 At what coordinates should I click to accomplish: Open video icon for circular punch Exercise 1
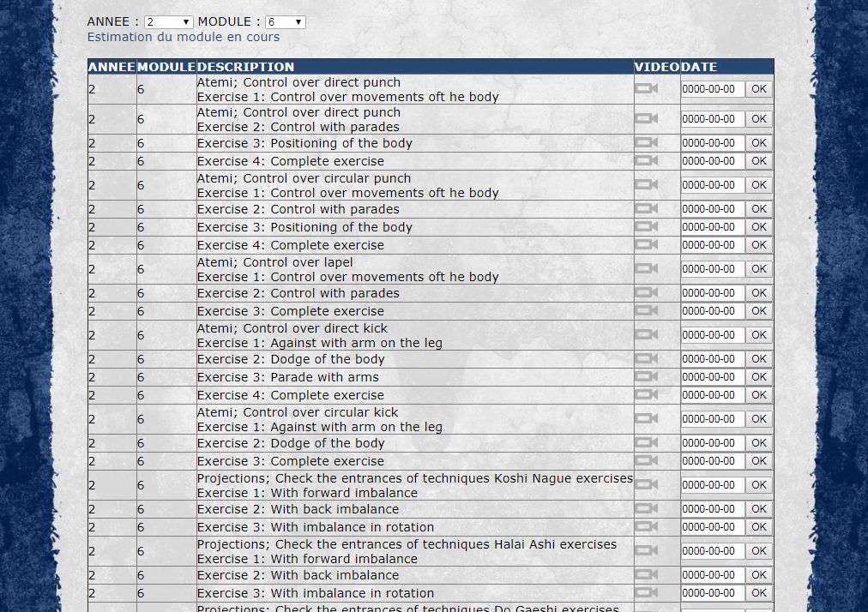point(646,184)
